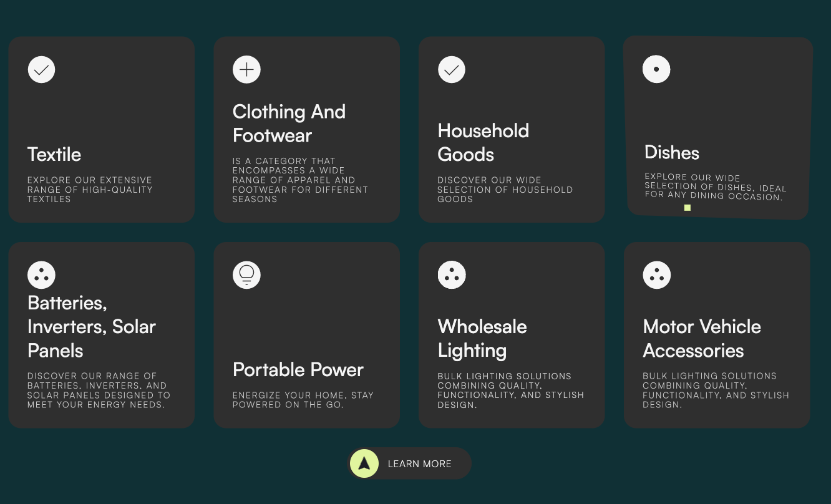Screen dimensions: 831x504
Task: Click the checkmark icon on Household Goods card
Action: point(452,70)
